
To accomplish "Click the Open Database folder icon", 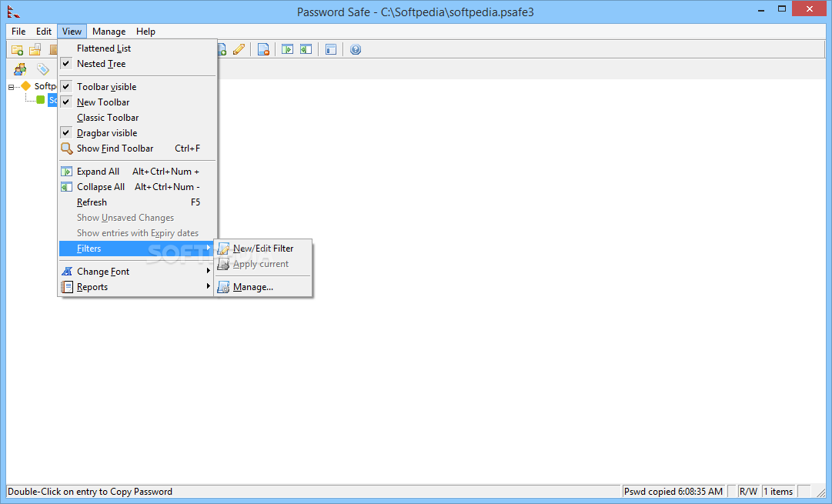I will [x=35, y=50].
